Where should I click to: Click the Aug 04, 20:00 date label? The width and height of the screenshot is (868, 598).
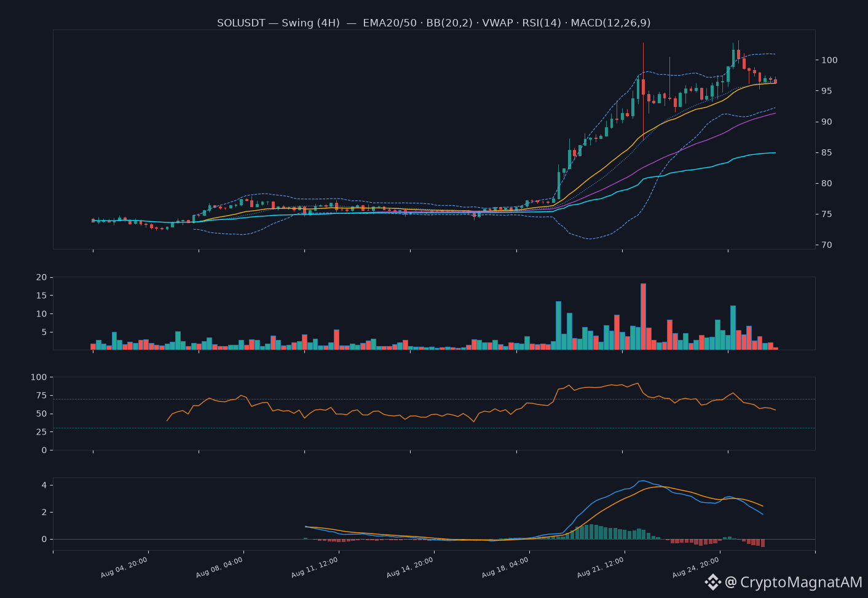[x=124, y=567]
